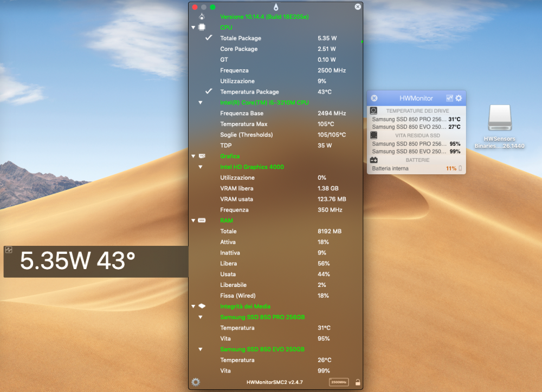
Task: Click Samsung SSD 850 EVO 99% life entry
Action: (416, 151)
